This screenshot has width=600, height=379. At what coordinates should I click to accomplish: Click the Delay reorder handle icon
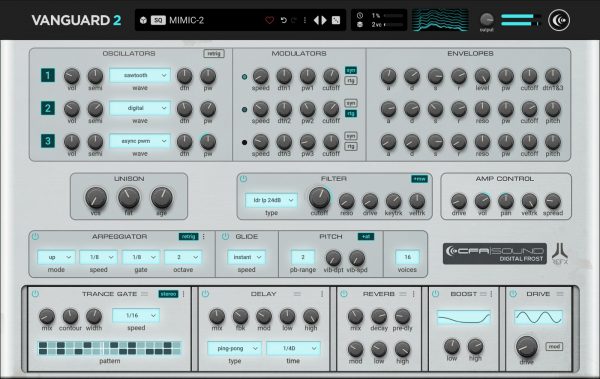[297, 294]
